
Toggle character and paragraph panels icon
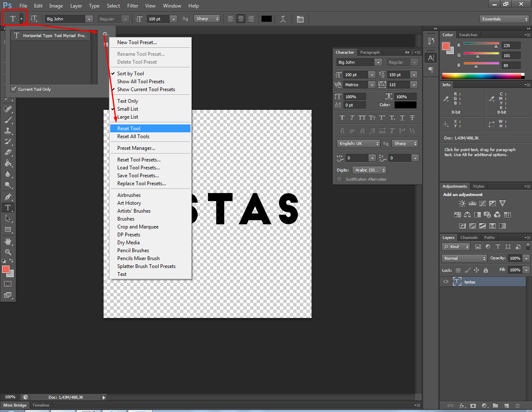point(300,19)
